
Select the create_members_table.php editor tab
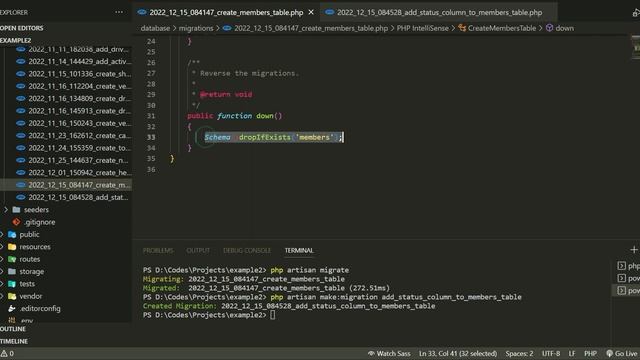(x=226, y=12)
